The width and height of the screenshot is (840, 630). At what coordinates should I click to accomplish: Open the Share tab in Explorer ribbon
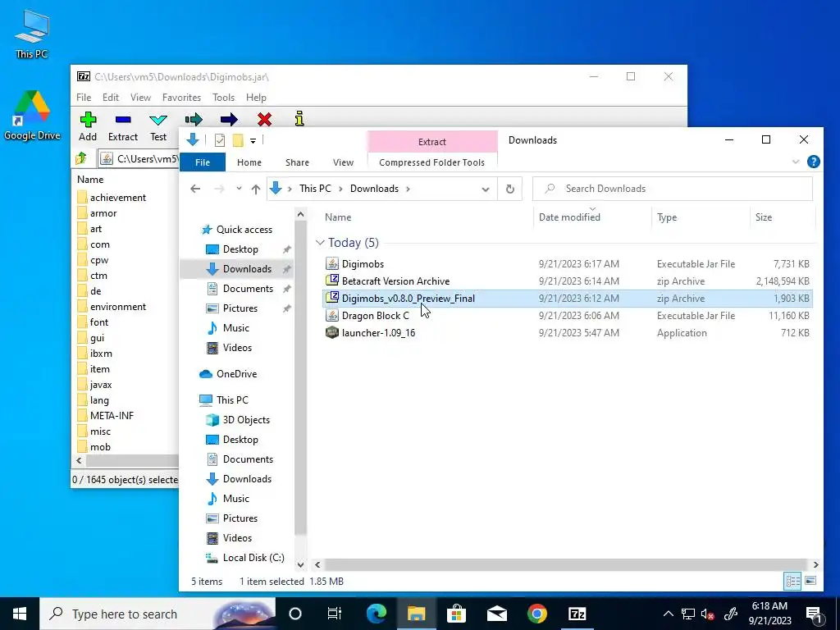(297, 162)
